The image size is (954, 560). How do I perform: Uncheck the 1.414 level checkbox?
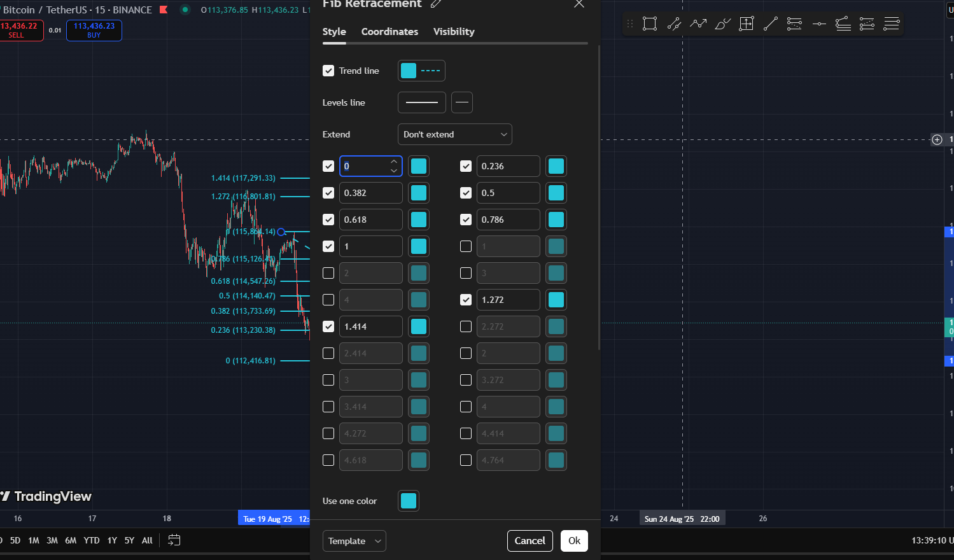point(328,326)
